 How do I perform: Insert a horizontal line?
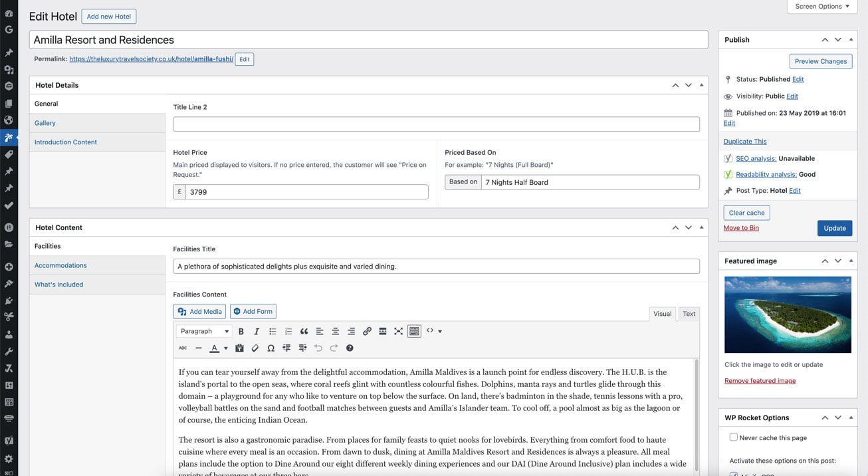(199, 348)
